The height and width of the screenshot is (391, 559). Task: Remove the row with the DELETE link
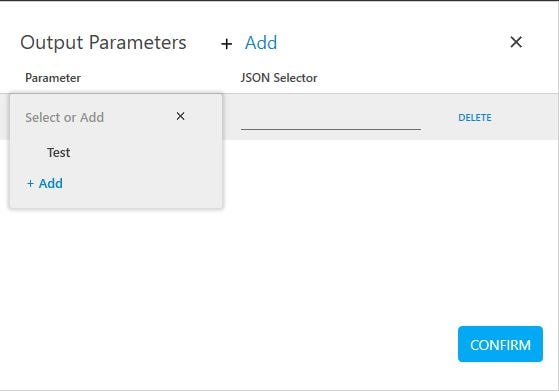click(475, 117)
